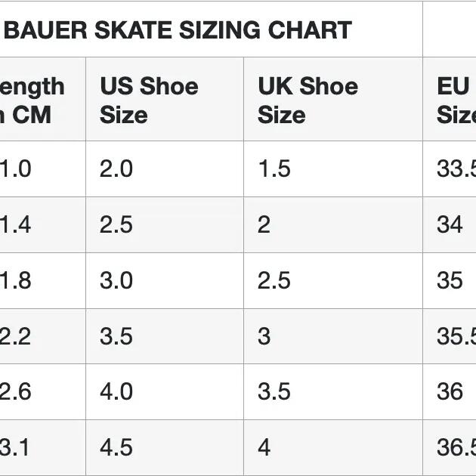This screenshot has height=476, width=476.
Task: Click the EU Size column header
Action: point(450,99)
